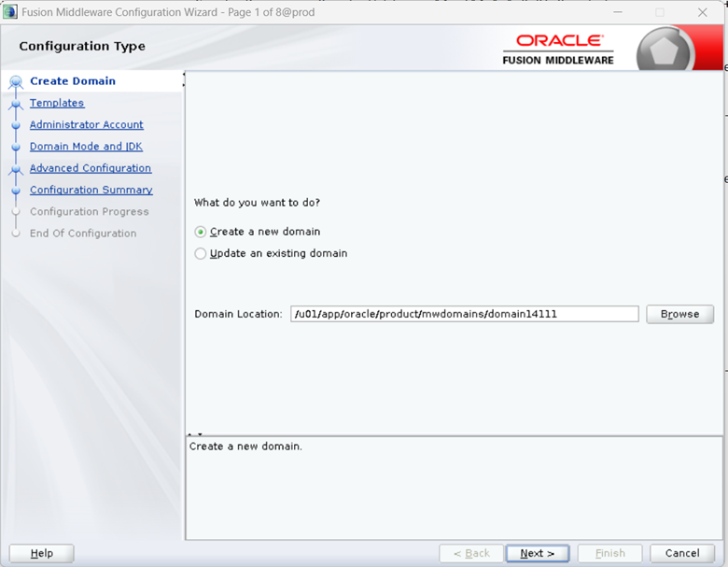
Task: Jump to the Templates step
Action: (57, 103)
